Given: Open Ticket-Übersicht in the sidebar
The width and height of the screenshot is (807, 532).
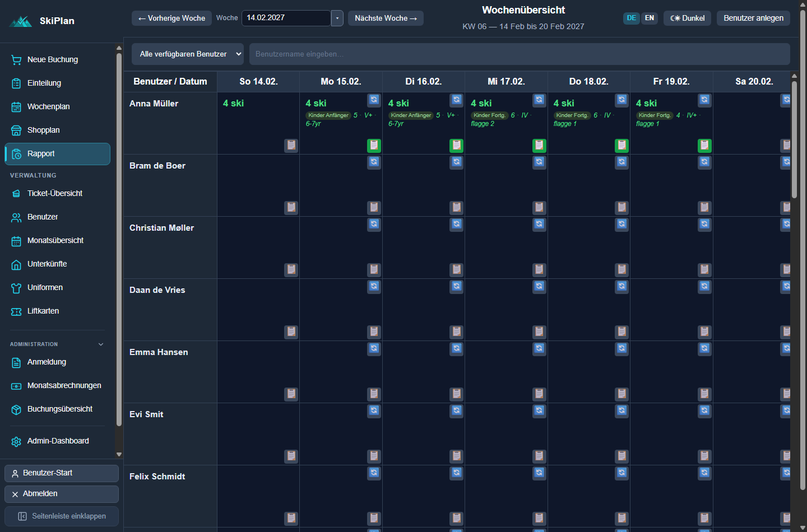Looking at the screenshot, I should (x=57, y=194).
